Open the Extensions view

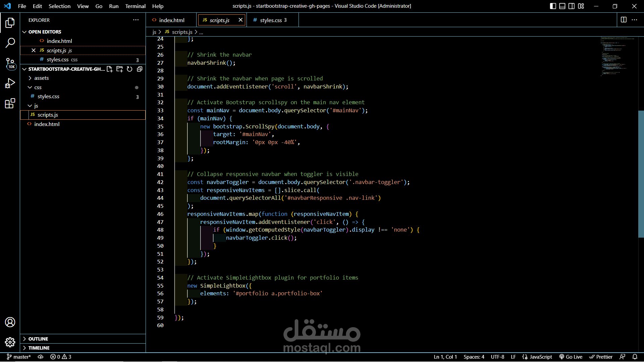(x=10, y=103)
